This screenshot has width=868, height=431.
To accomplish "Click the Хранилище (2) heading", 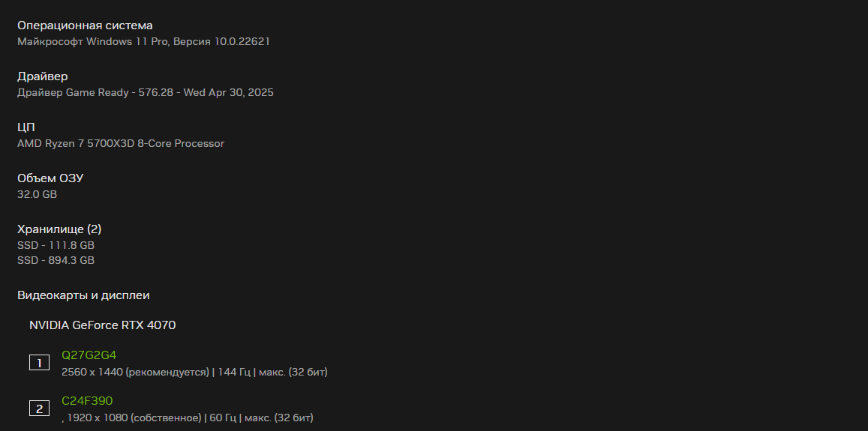I will (59, 229).
